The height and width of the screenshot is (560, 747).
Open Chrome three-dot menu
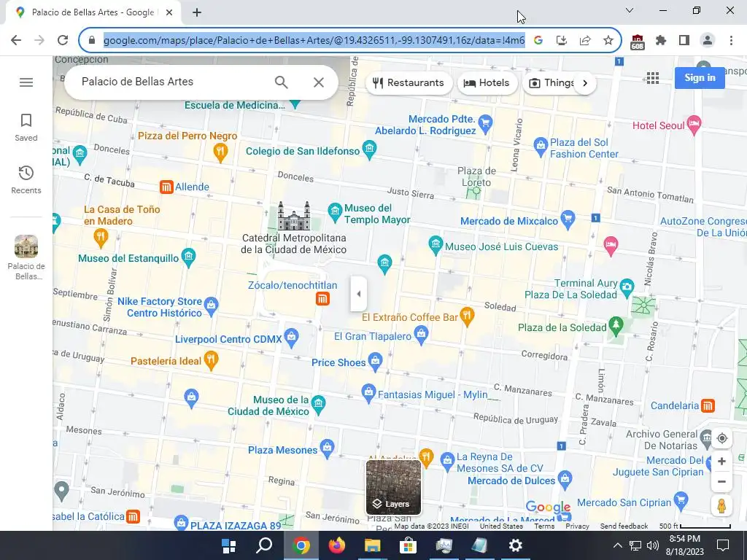point(731,41)
